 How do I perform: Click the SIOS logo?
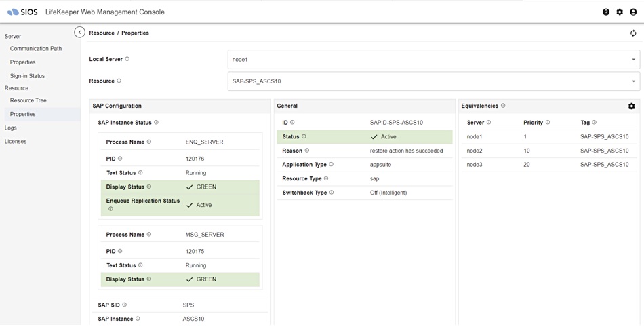coord(22,12)
